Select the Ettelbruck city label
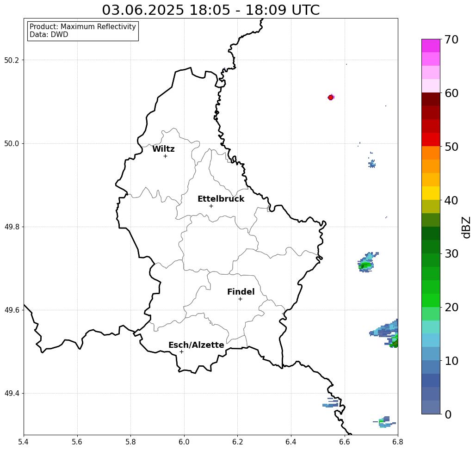Viewport: 476px width, 450px height. [x=221, y=199]
